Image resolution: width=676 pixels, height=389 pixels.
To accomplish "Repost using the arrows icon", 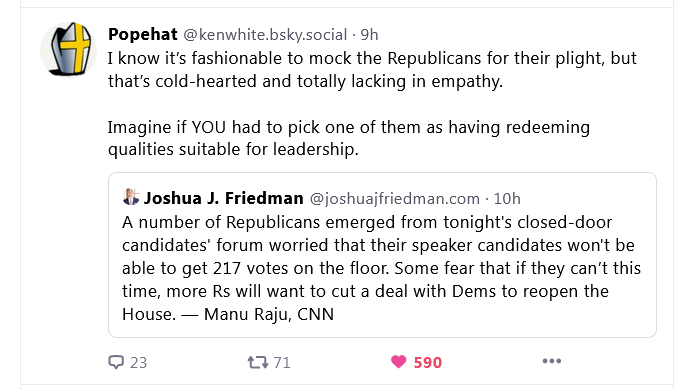I will click(257, 362).
